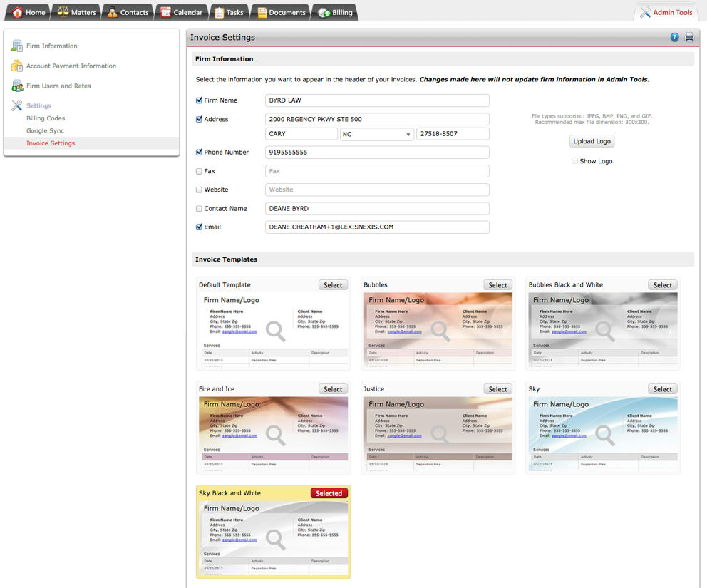This screenshot has width=707, height=588.
Task: Toggle the Show Logo checkbox
Action: (x=574, y=160)
